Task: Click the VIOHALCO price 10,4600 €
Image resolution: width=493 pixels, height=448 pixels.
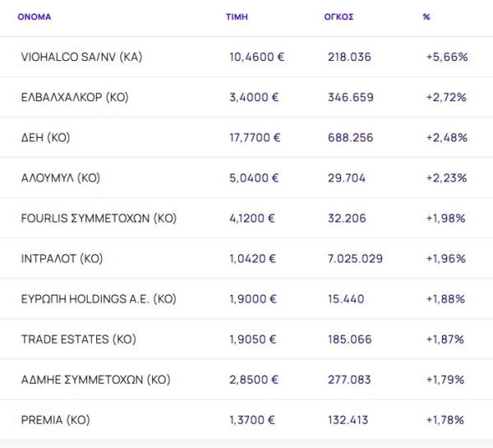Action: pyautogui.click(x=256, y=57)
